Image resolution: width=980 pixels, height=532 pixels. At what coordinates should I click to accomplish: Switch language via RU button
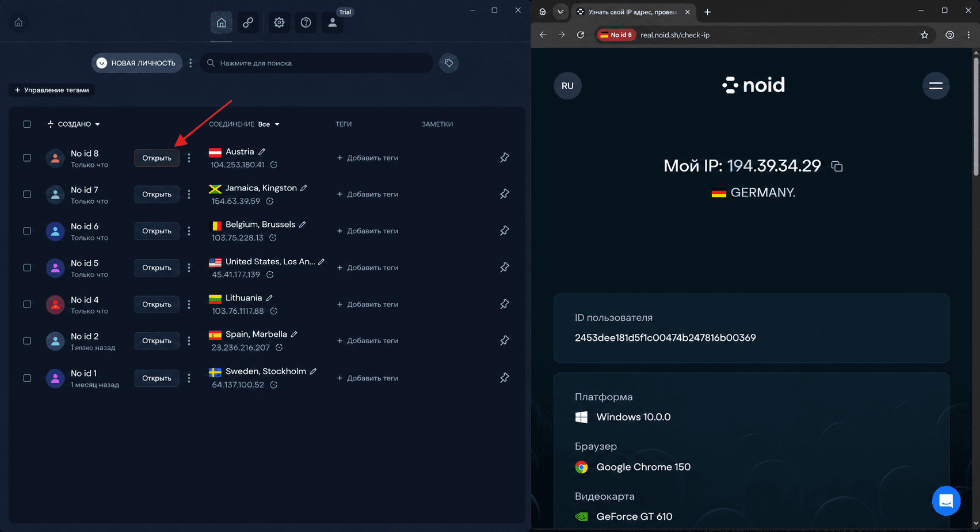[x=567, y=86]
